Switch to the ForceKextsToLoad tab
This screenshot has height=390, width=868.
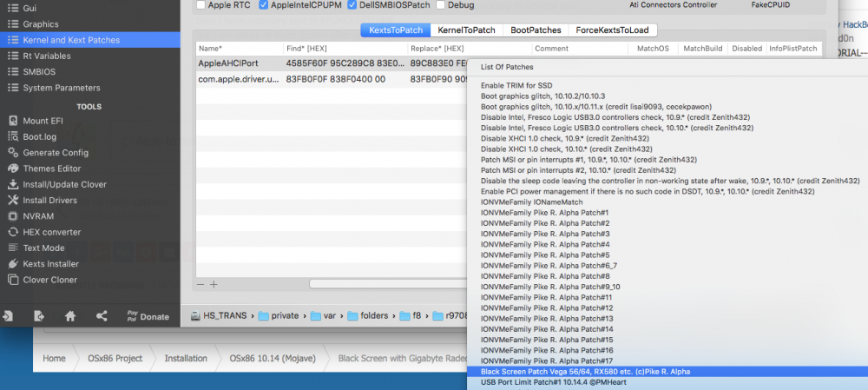click(612, 30)
